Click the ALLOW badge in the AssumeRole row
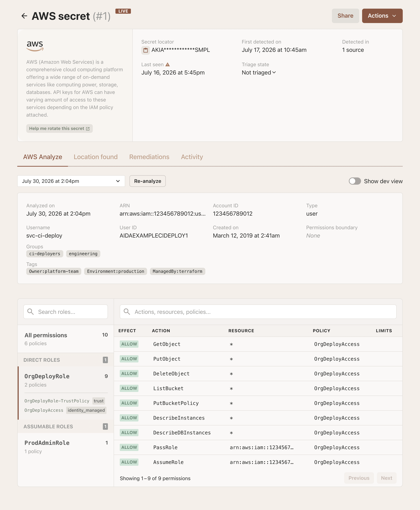This screenshot has height=510, width=420. (x=129, y=462)
